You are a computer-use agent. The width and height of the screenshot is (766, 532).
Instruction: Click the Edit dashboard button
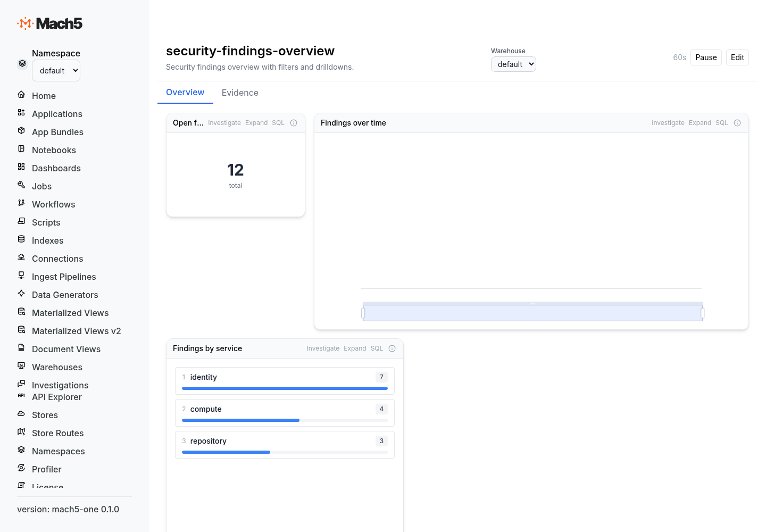pyautogui.click(x=737, y=57)
